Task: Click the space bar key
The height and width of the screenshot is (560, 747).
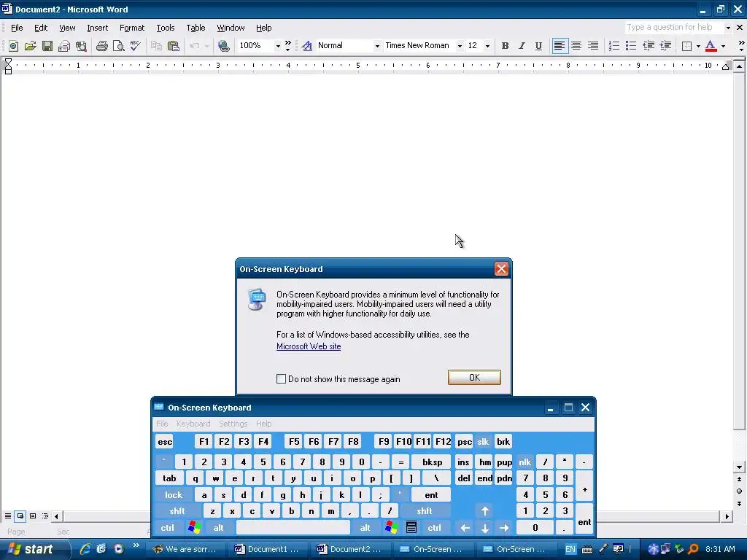Action: (x=293, y=528)
